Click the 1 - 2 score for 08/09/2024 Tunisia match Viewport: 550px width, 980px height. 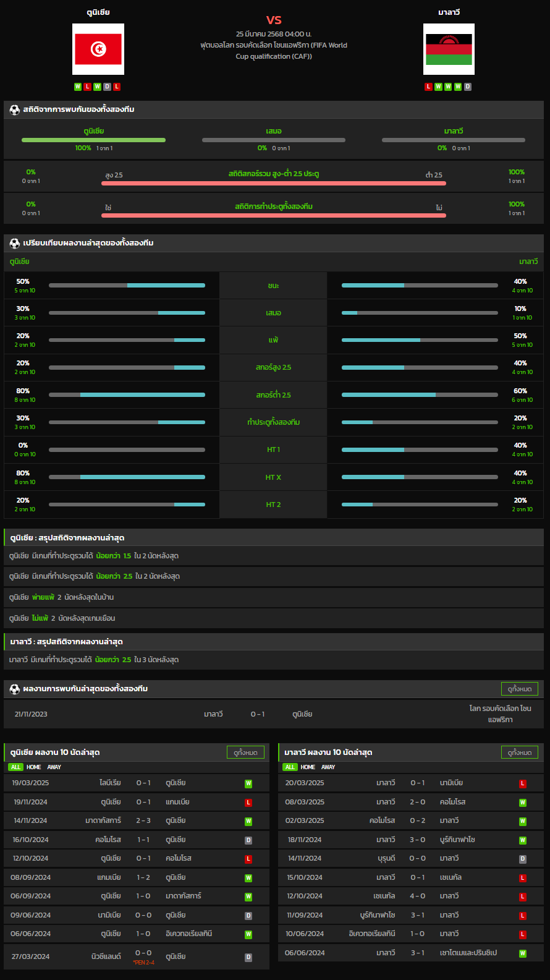pyautogui.click(x=143, y=877)
